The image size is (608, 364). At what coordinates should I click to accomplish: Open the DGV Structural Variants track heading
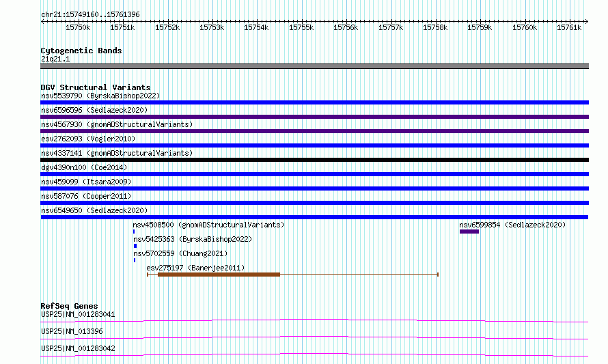pos(96,87)
